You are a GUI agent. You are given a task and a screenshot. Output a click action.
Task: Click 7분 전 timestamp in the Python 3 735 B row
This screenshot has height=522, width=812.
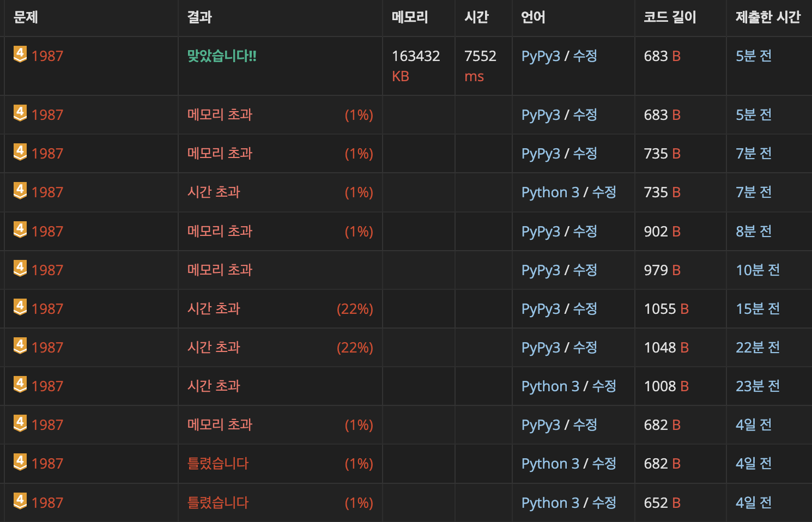[754, 192]
